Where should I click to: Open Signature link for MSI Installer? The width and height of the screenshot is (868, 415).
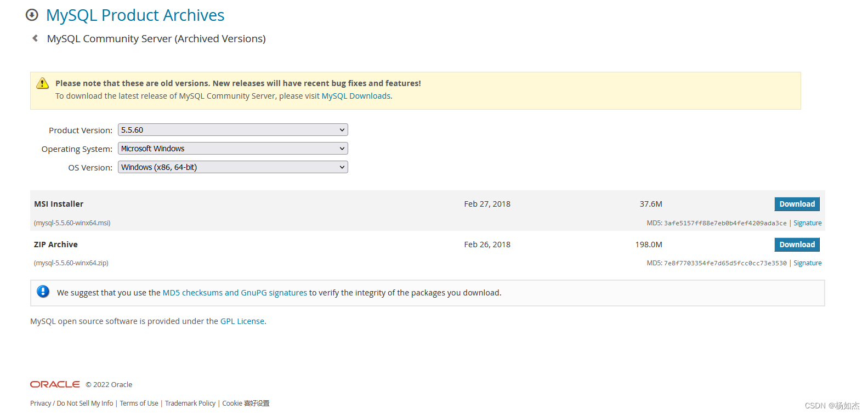coord(807,223)
